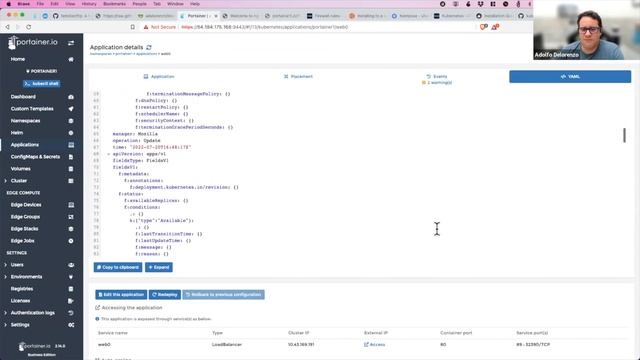Click the Cluster server icon
The height and width of the screenshot is (360, 640).
[x=71, y=181]
